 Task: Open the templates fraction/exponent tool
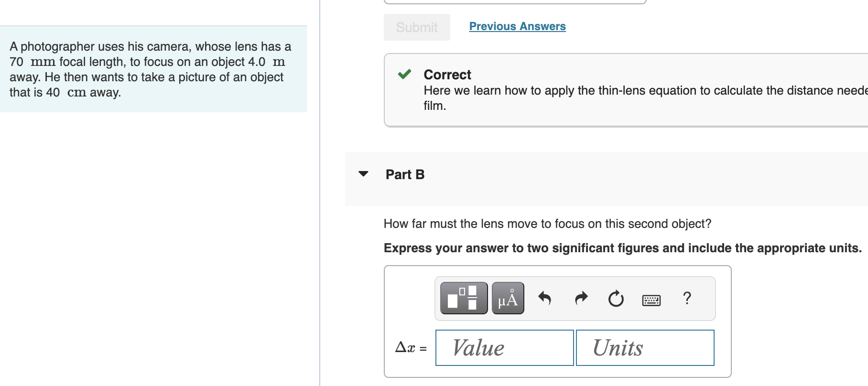click(463, 298)
